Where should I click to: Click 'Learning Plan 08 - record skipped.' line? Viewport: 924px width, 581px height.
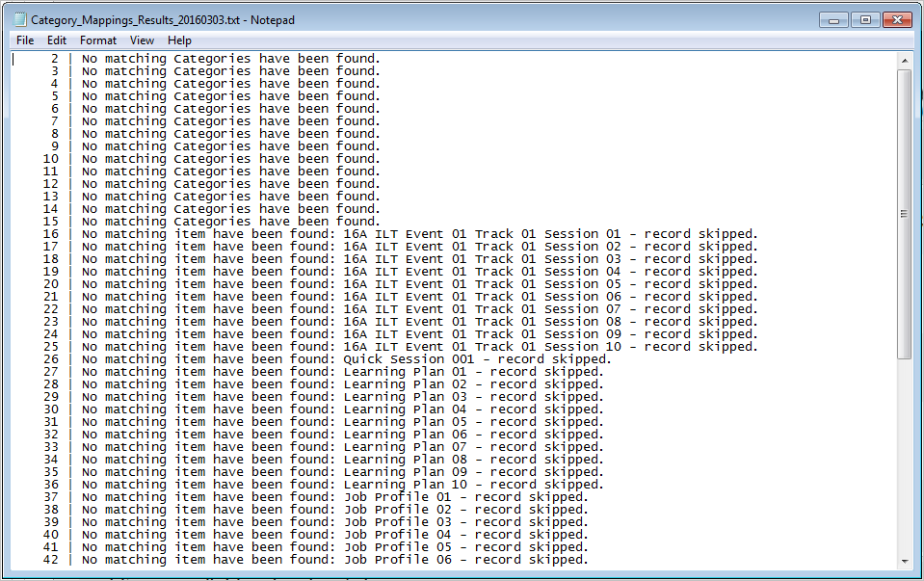coord(324,460)
